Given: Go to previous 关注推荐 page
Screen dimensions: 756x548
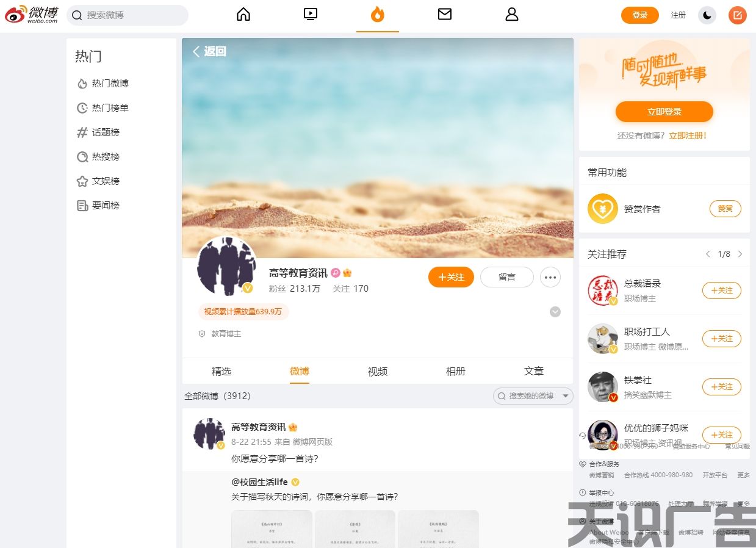Looking at the screenshot, I should tap(708, 254).
